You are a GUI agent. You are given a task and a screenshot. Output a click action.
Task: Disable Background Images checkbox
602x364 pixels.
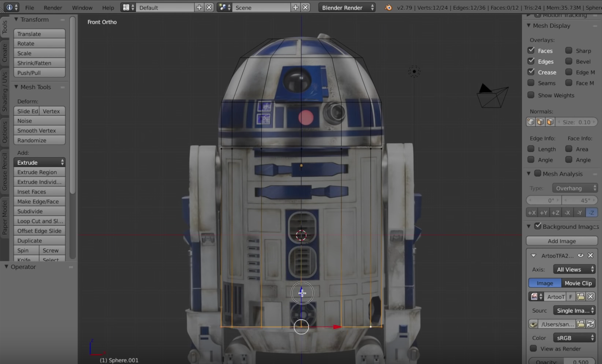coord(538,226)
